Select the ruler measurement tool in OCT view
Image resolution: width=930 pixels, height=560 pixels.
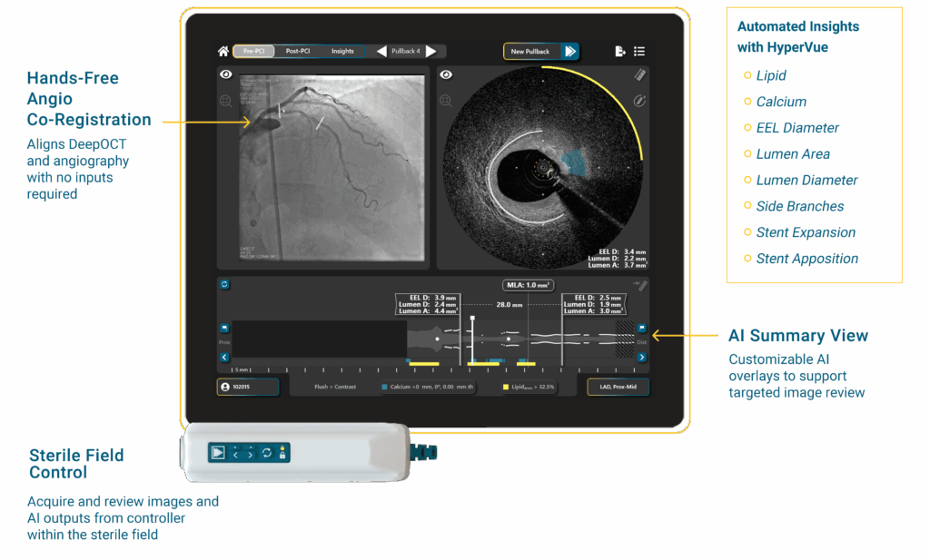click(639, 75)
